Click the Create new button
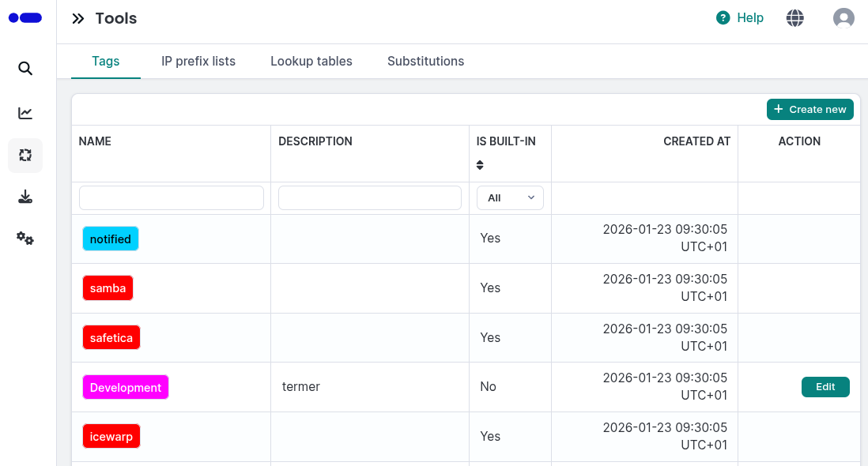The height and width of the screenshot is (466, 868). [810, 110]
